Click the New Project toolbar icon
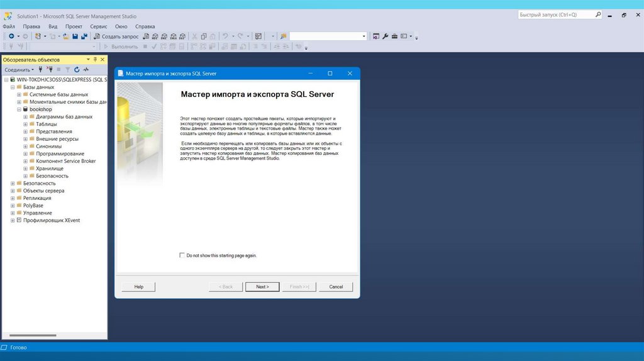This screenshot has width=644, height=361. 38,36
